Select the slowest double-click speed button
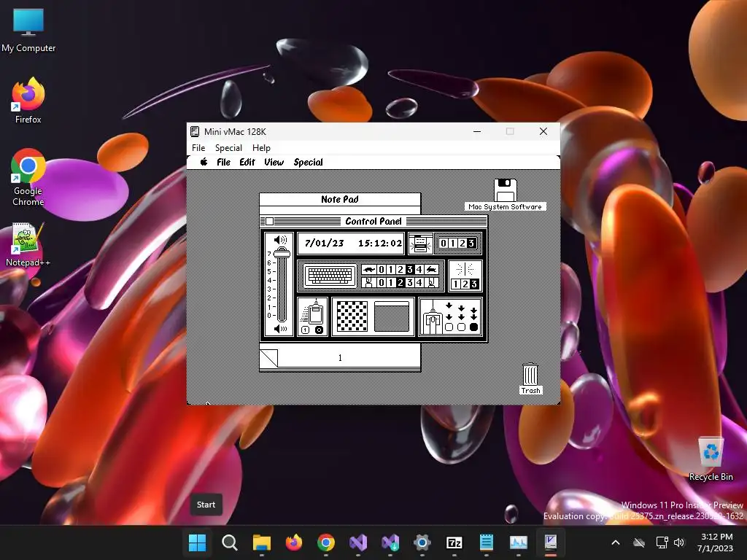The image size is (747, 560). [449, 327]
